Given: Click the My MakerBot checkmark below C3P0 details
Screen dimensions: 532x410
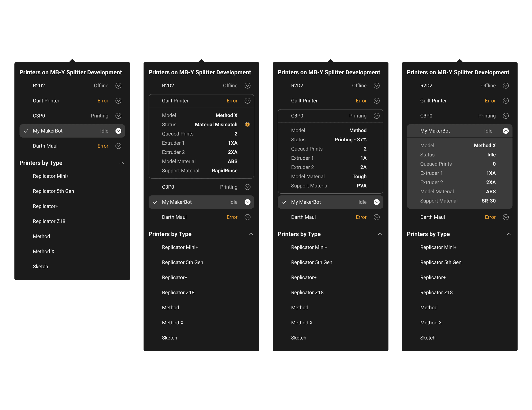Looking at the screenshot, I should 284,202.
